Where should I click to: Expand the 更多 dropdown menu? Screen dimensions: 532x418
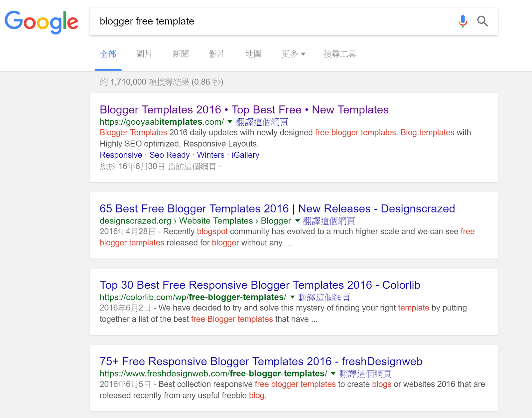point(293,54)
